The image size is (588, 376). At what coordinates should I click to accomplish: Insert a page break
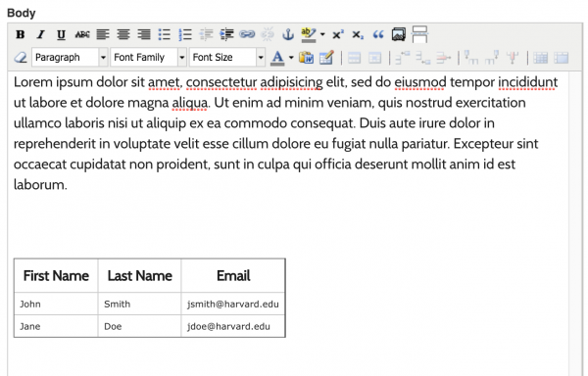pos(419,34)
